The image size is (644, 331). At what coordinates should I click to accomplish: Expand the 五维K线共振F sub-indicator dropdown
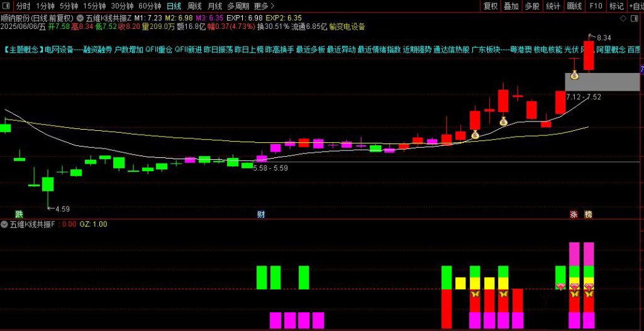pos(5,224)
